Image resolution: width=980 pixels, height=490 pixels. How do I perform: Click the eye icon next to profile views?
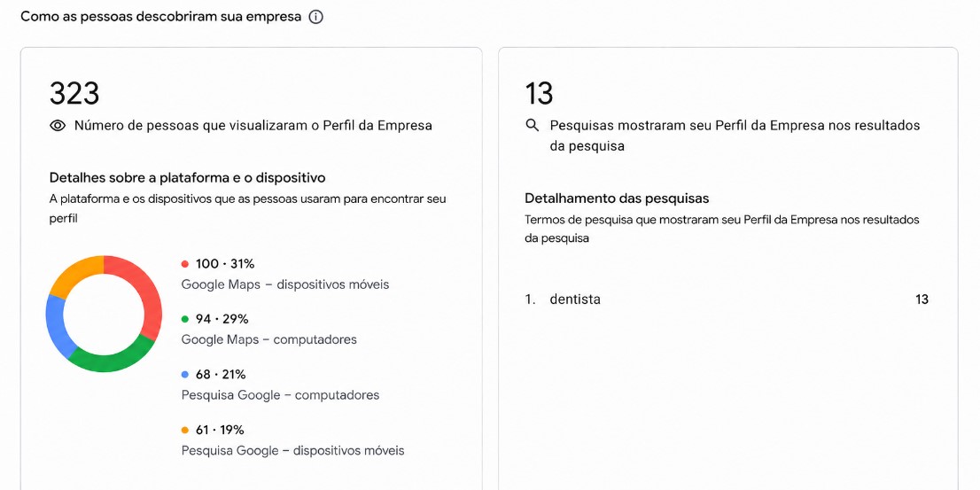[x=58, y=126]
